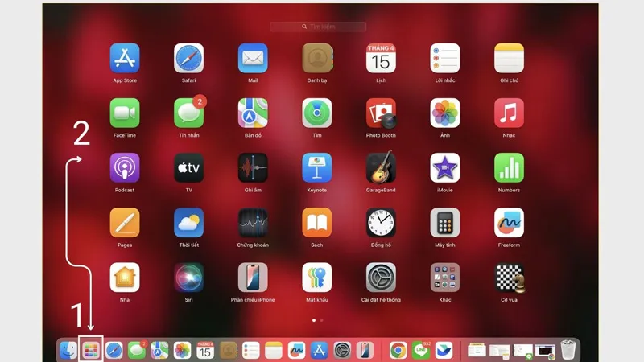This screenshot has height=362, width=644.
Task: Launch Siri
Action: tap(188, 278)
